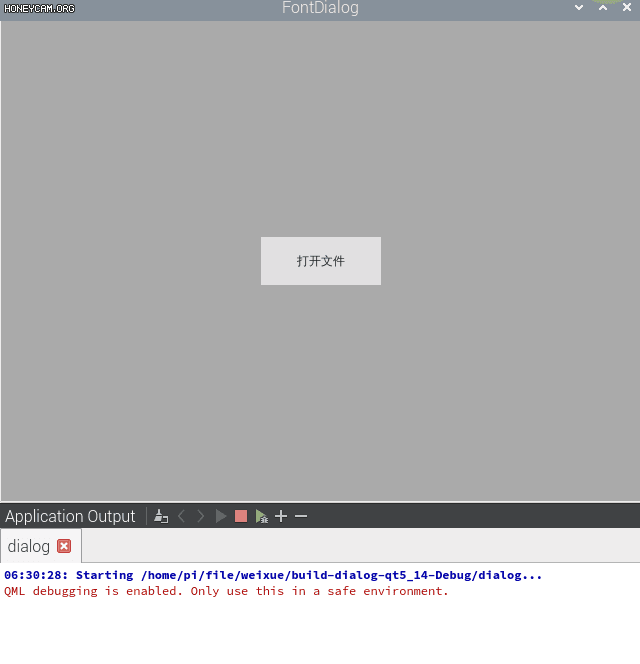Viewport: 640px width, 664px height.
Task: Click the Application Output panel title
Action: pyautogui.click(x=70, y=516)
